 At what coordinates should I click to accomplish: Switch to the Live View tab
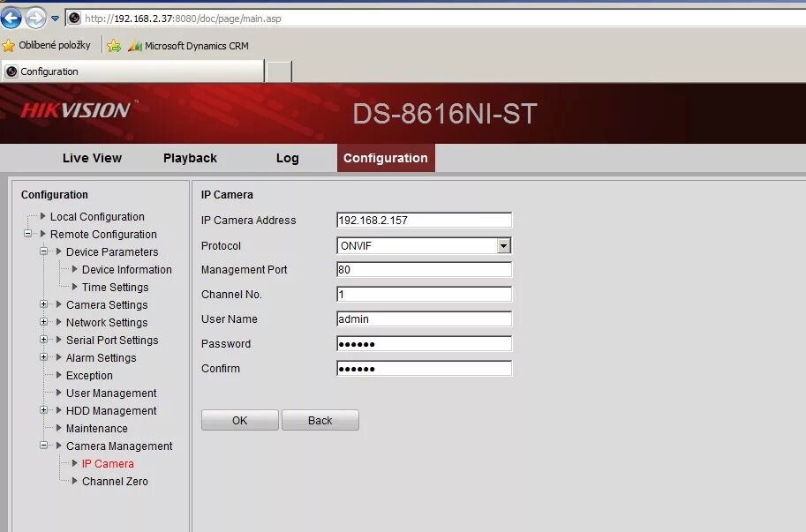(x=92, y=158)
